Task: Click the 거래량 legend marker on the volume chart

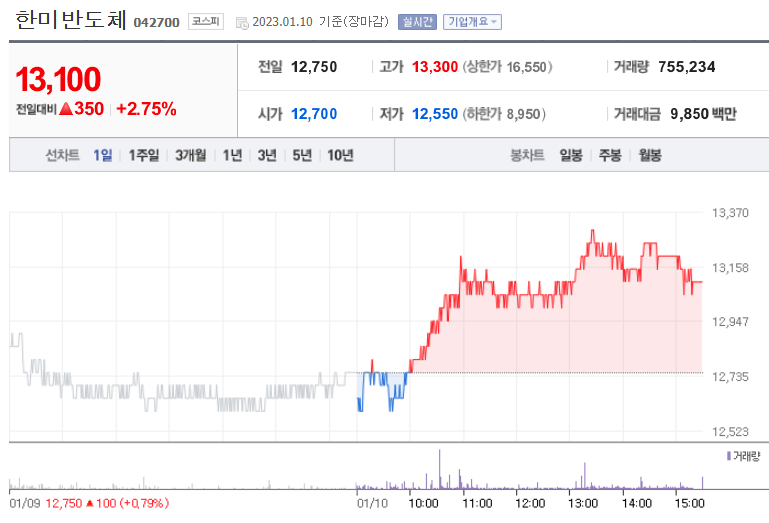Action: click(x=729, y=456)
